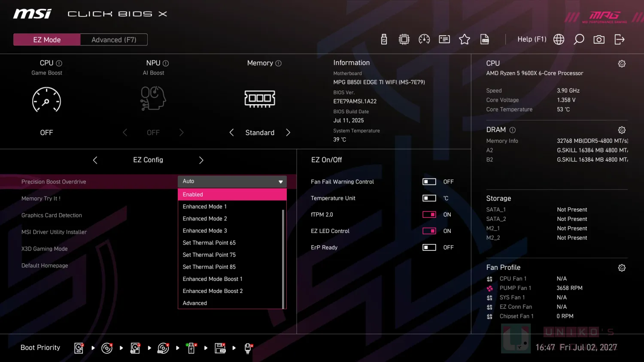Image resolution: width=644 pixels, height=362 pixels.
Task: Open Favorites with the star icon
Action: [x=465, y=39]
